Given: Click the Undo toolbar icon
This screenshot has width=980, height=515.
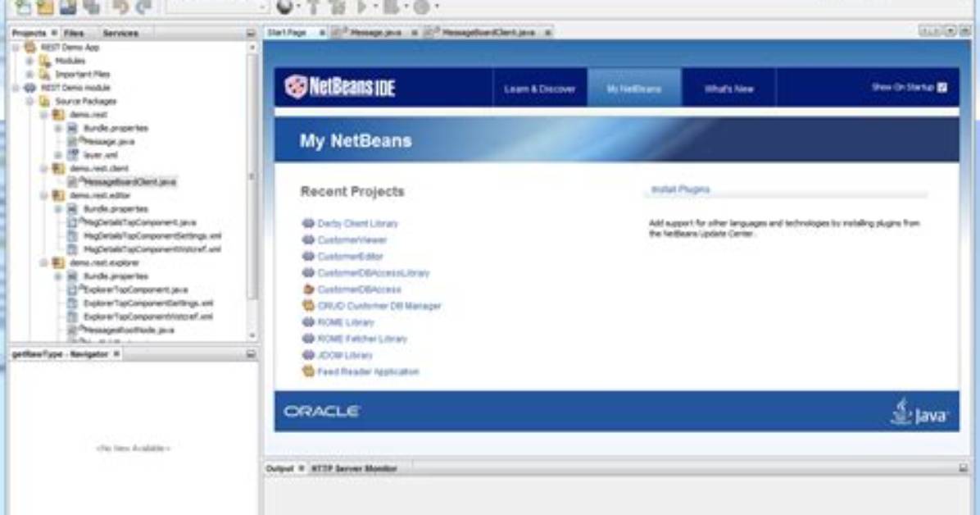Looking at the screenshot, I should (x=120, y=7).
